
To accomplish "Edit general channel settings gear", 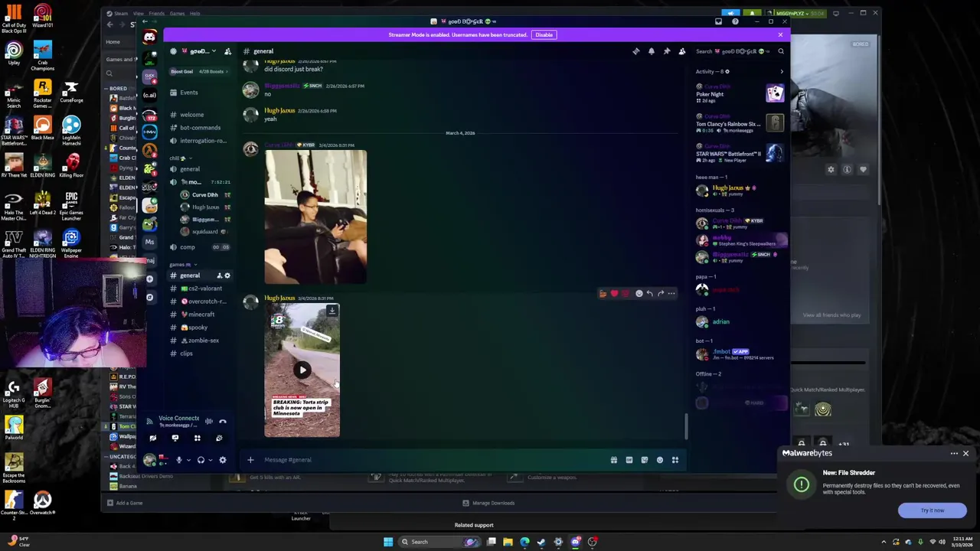I will point(227,275).
